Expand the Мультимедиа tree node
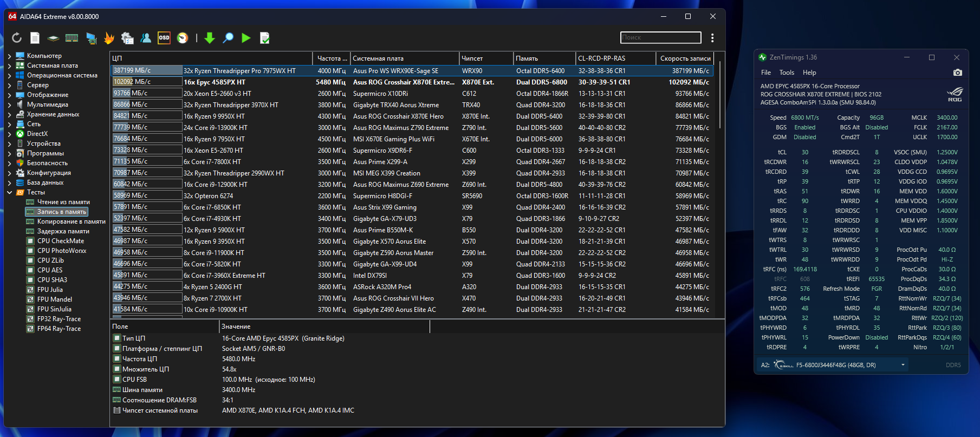 click(x=9, y=105)
